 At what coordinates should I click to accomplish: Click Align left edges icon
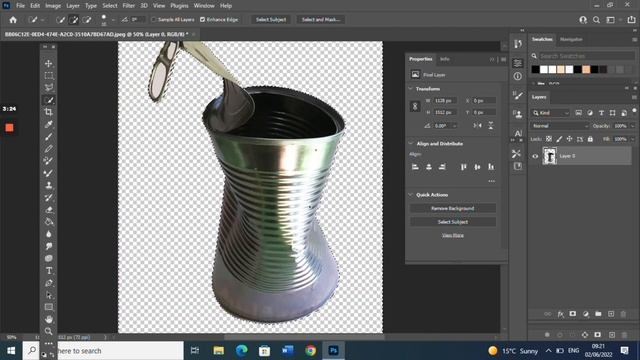point(415,167)
